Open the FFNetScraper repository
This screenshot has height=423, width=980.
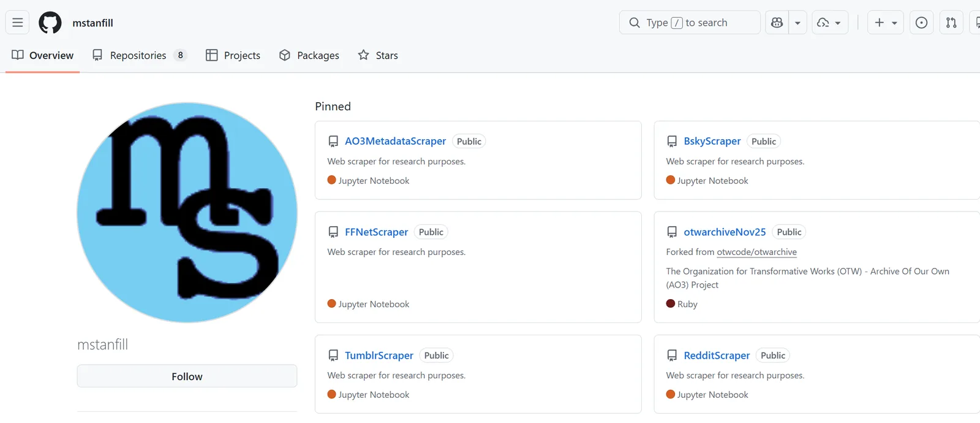tap(376, 232)
